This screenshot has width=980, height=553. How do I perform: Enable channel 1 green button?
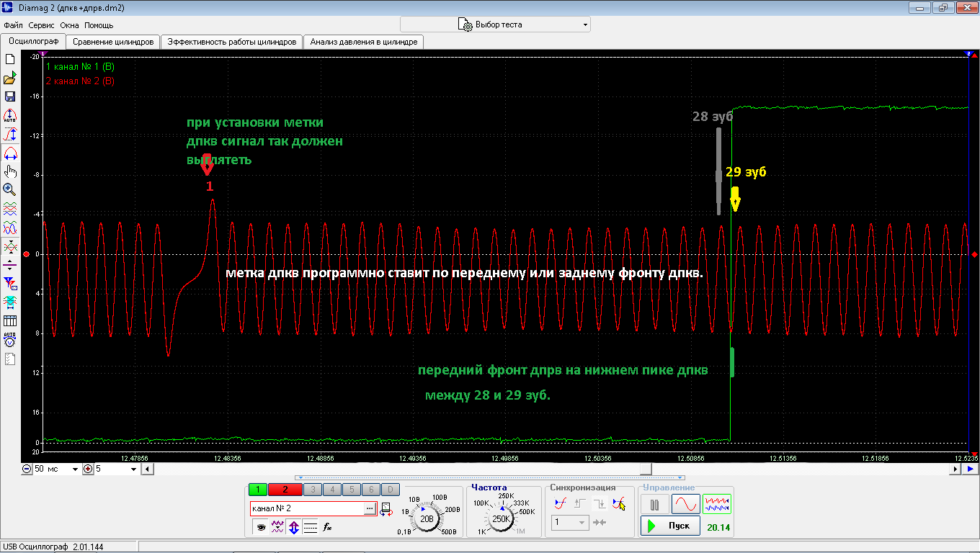click(257, 490)
